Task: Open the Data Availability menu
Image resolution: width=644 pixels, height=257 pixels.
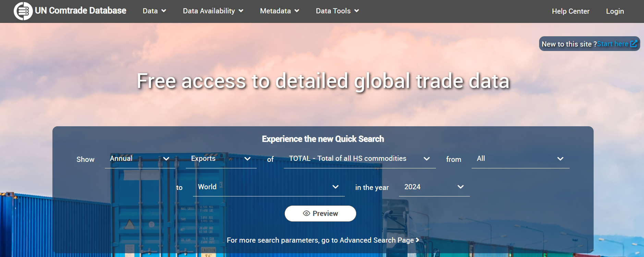Action: click(213, 11)
